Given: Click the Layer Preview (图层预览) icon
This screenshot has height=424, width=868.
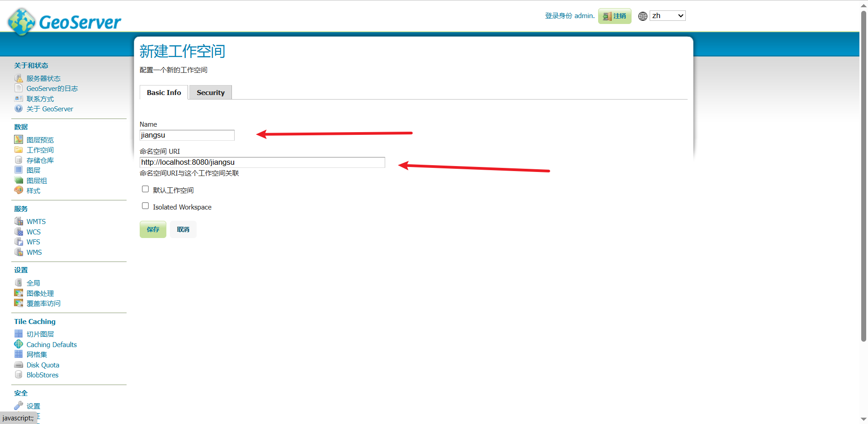Looking at the screenshot, I should pyautogui.click(x=19, y=139).
